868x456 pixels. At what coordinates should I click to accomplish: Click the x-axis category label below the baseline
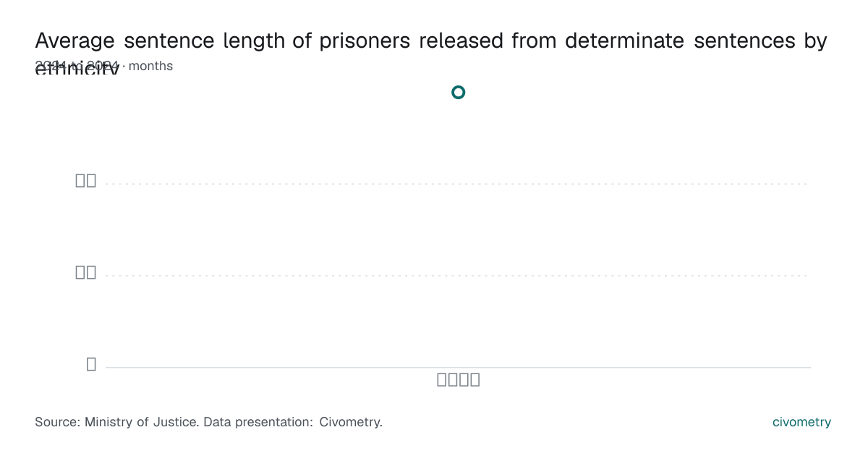459,379
